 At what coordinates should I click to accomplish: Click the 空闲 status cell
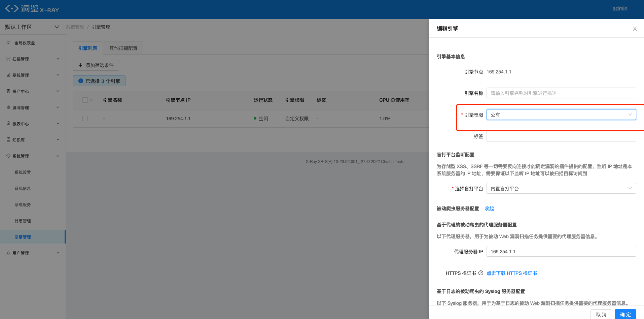click(x=261, y=119)
